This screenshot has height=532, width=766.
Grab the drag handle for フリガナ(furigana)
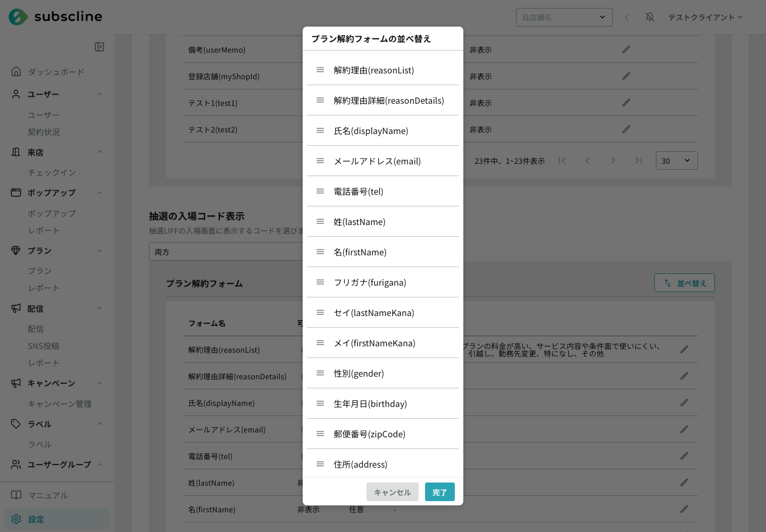click(320, 282)
